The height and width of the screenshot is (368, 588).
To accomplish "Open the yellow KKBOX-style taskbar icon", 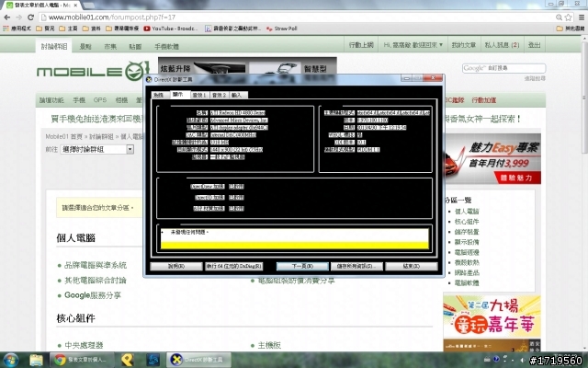I will point(128,360).
